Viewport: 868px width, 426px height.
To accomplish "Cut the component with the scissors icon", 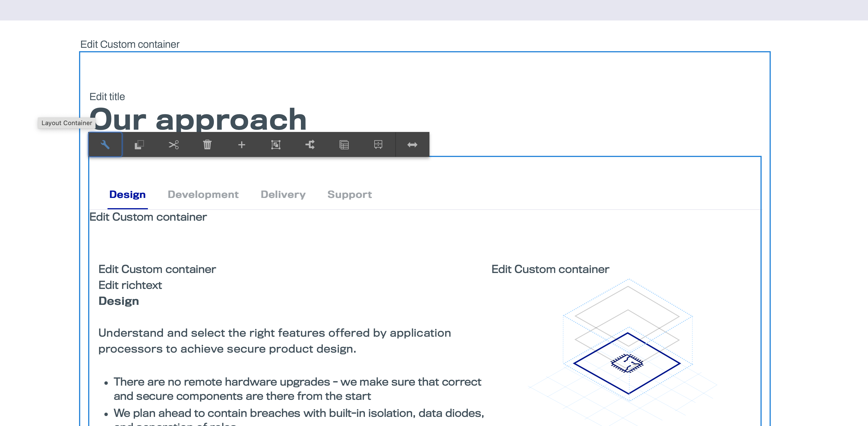I will 173,144.
